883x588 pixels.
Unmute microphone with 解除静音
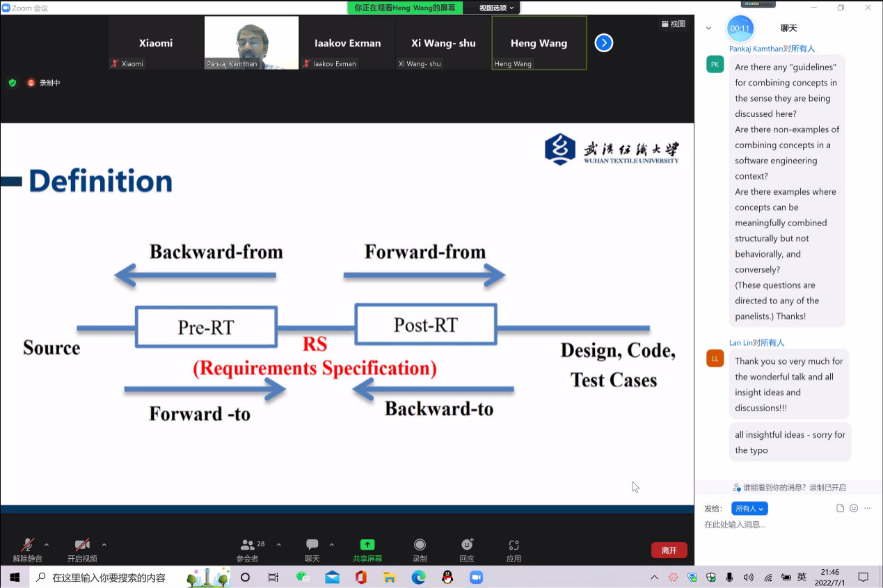(x=28, y=546)
